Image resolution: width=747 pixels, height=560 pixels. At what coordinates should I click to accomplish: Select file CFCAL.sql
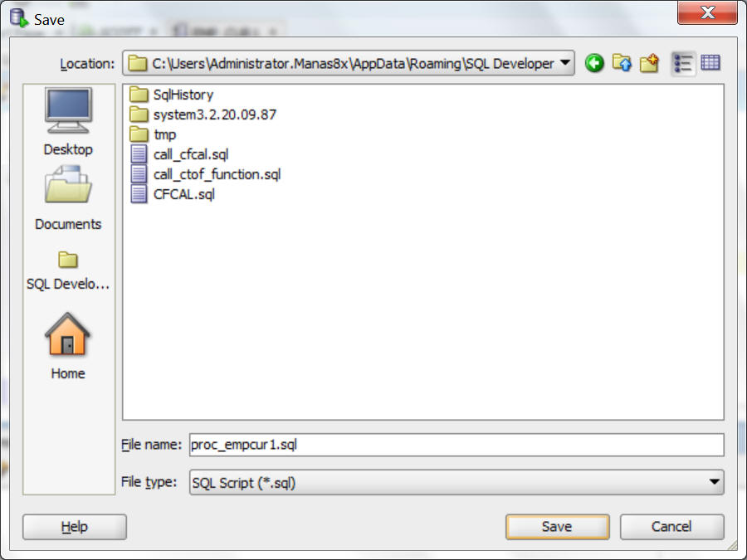173,195
